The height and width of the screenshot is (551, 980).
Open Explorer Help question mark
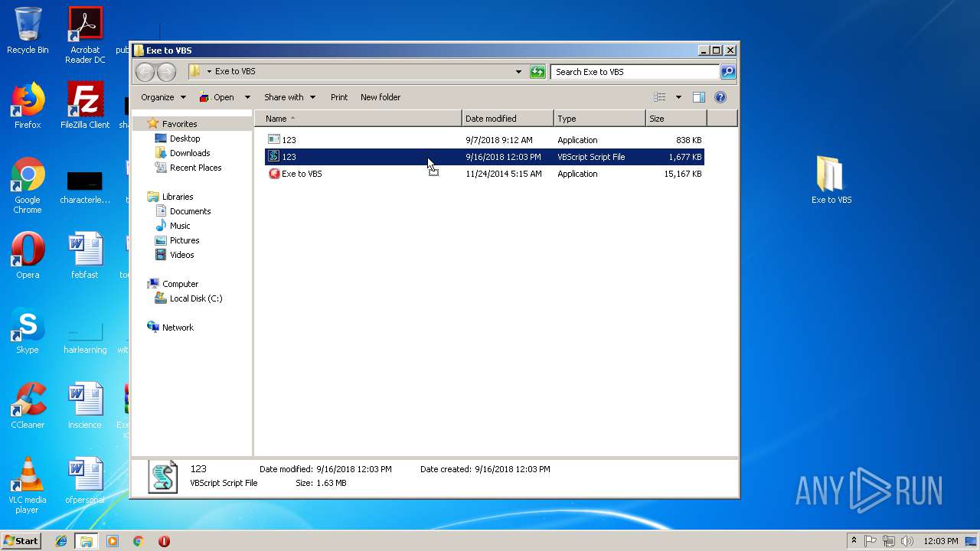[720, 97]
